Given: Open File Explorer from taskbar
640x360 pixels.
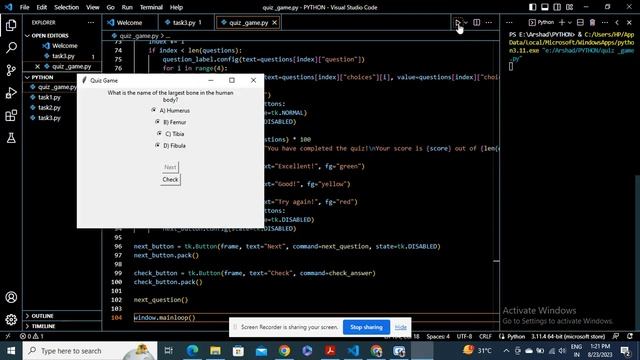Looking at the screenshot, I should coord(215,351).
